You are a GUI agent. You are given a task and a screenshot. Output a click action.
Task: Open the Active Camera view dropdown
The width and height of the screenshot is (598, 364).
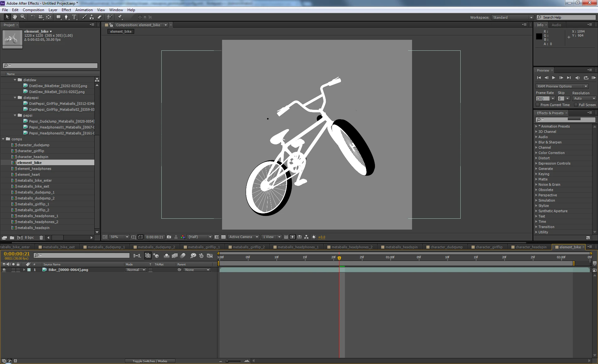point(243,237)
